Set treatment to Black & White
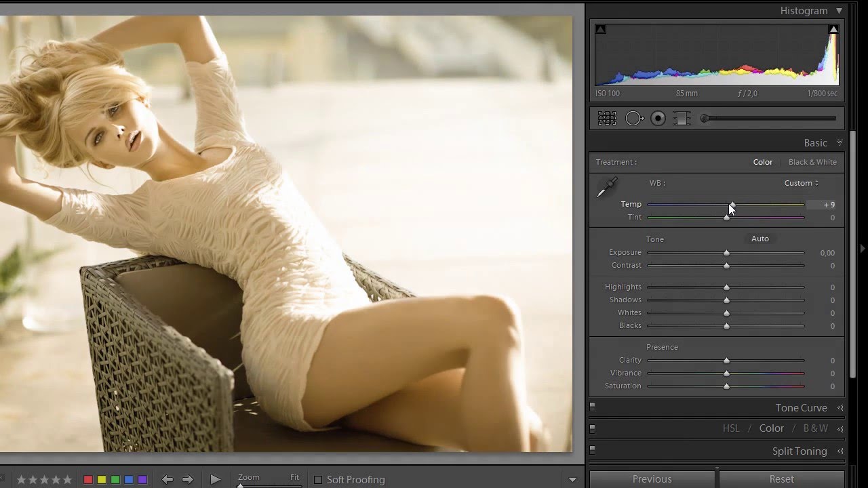Screen dimensions: 868x488 tap(812, 162)
